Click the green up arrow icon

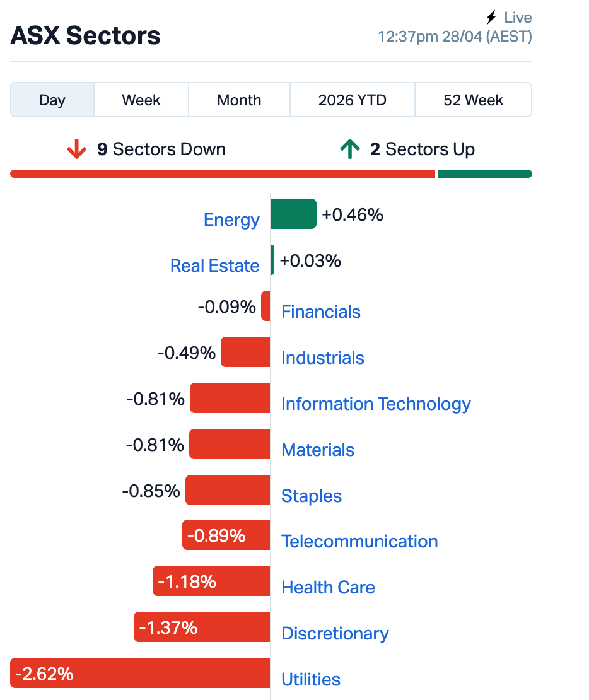click(x=349, y=149)
